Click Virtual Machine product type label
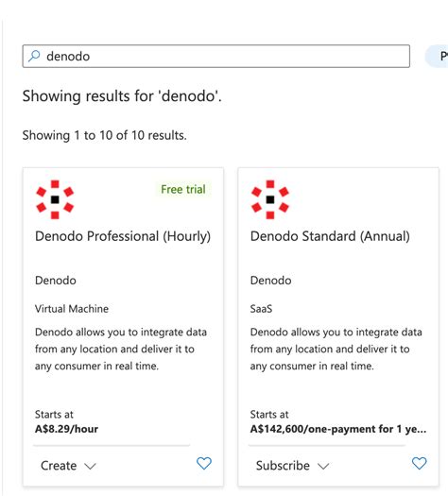 click(72, 309)
